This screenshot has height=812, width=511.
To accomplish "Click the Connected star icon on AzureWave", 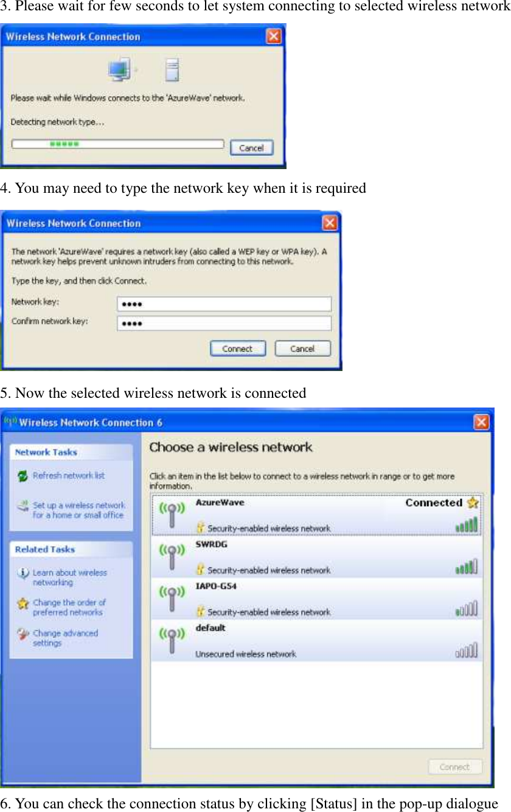I will (x=473, y=503).
